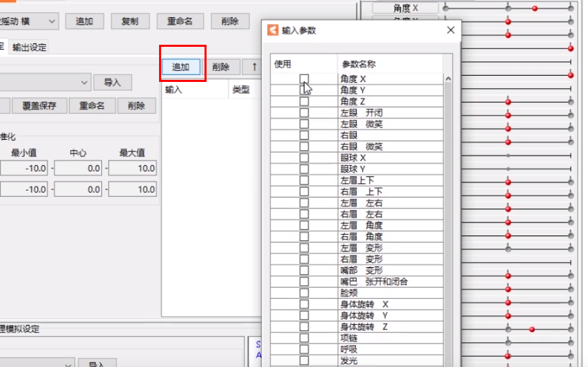Screen dimensions: 588x367
Task: Click the 覆盖保存 button
Action: [39, 106]
